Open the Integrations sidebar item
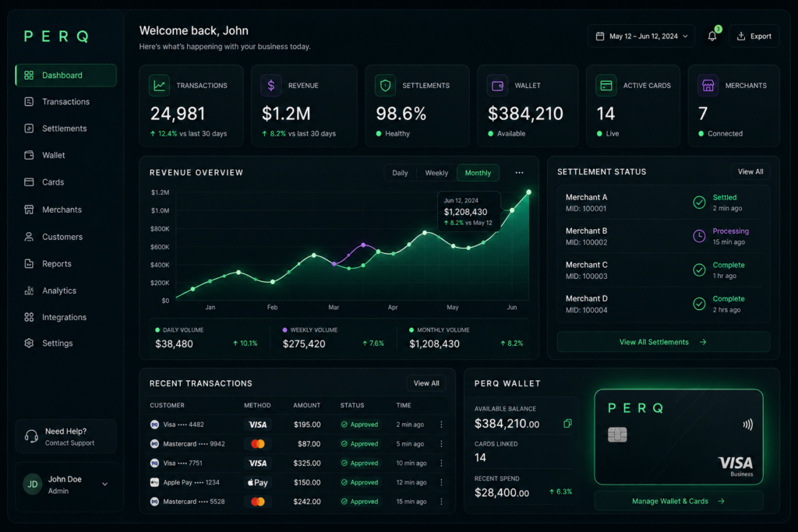This screenshot has height=532, width=798. coord(65,317)
